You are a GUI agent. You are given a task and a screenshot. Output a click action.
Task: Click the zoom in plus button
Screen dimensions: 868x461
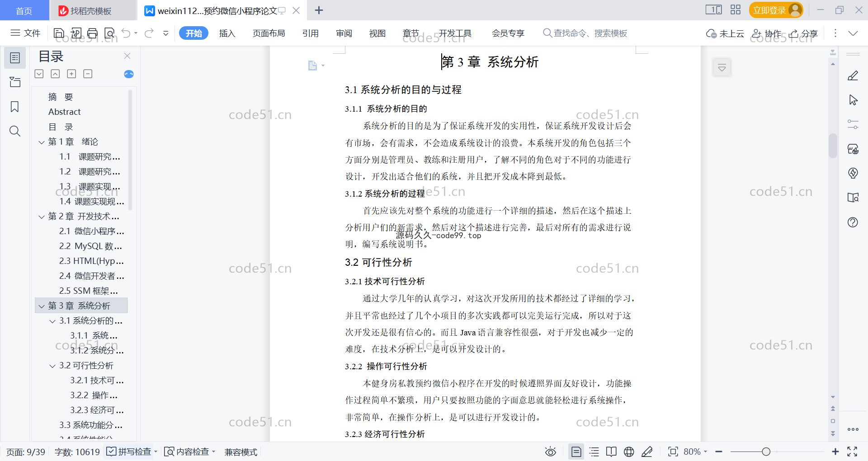(835, 452)
